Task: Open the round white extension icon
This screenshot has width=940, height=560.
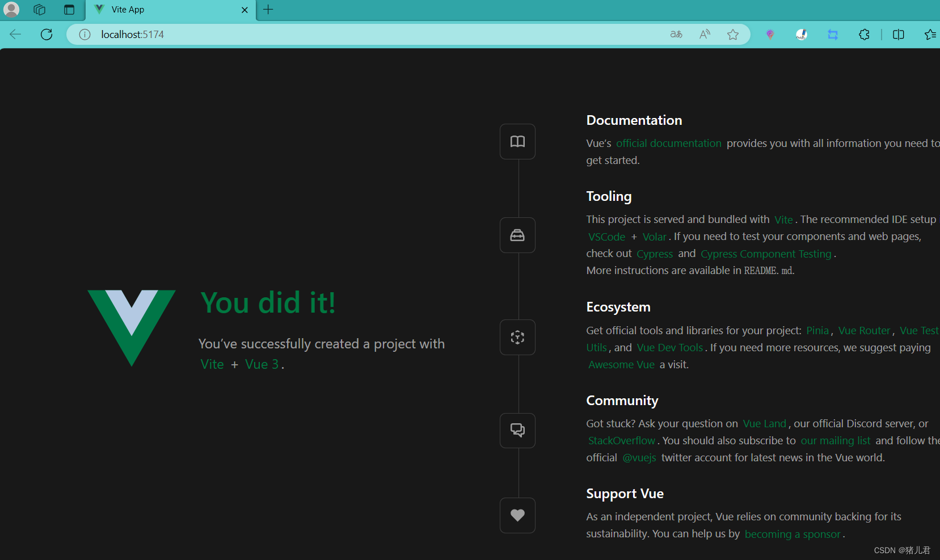Action: pos(802,35)
